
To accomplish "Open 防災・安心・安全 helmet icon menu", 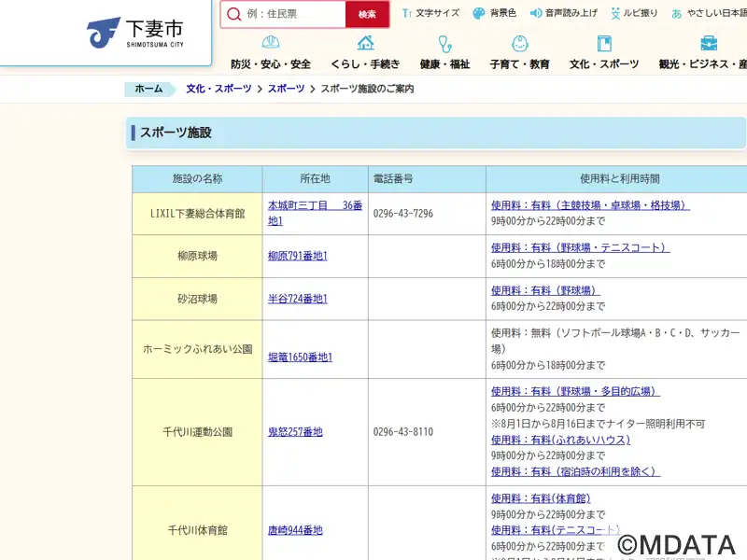I will pyautogui.click(x=271, y=44).
